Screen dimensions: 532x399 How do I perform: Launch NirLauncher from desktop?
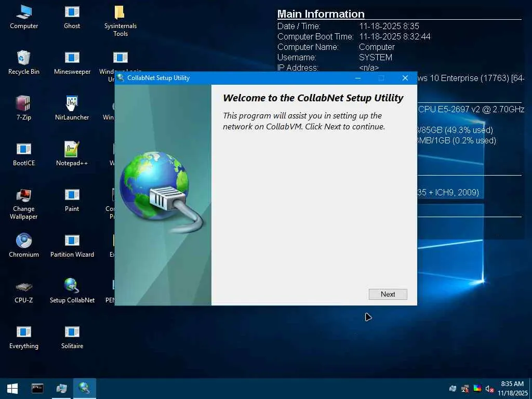(72, 108)
